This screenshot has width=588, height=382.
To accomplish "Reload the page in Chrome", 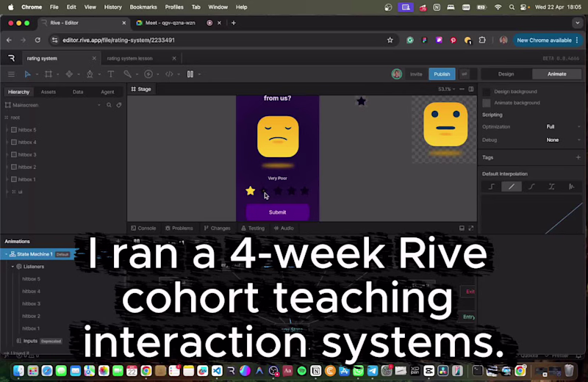I will [x=37, y=40].
